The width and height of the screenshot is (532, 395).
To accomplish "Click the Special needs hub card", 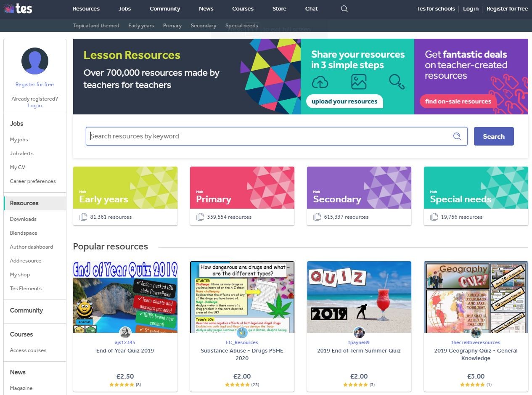I will [x=476, y=196].
